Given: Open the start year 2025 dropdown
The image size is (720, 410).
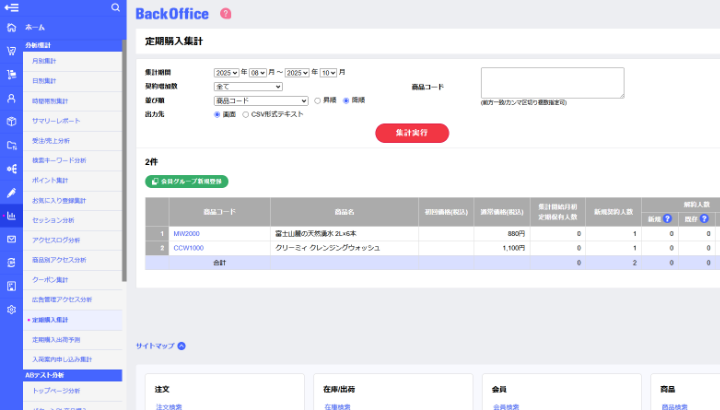Looking at the screenshot, I should 226,73.
